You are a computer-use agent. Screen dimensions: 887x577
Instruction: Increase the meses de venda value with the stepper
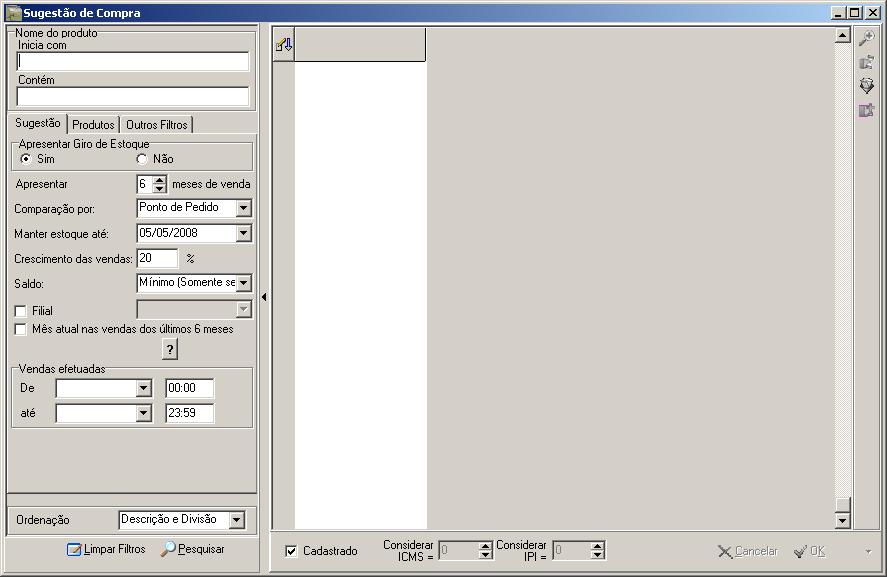(158, 179)
